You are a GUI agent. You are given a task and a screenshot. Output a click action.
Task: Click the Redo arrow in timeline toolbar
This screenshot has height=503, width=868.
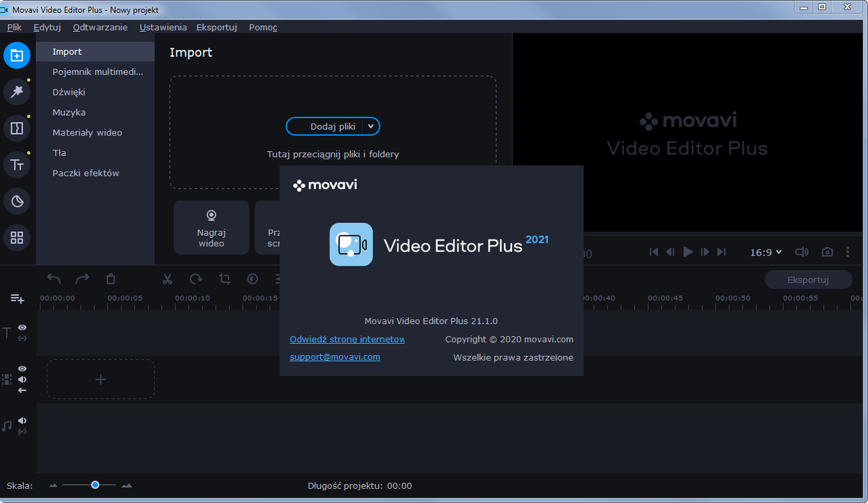82,279
